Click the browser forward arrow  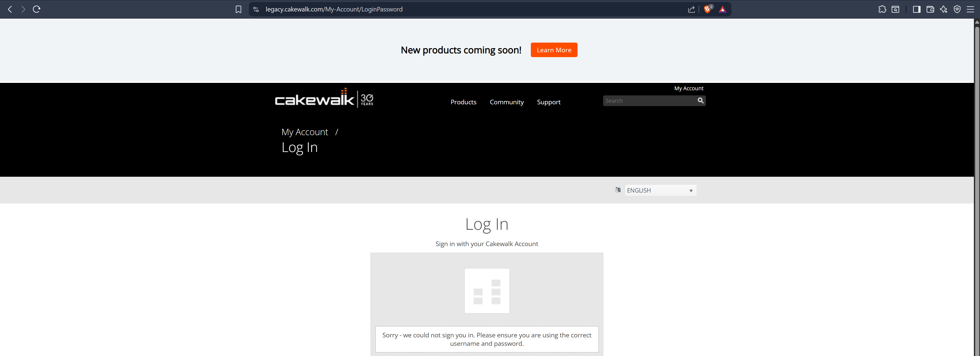(23, 9)
